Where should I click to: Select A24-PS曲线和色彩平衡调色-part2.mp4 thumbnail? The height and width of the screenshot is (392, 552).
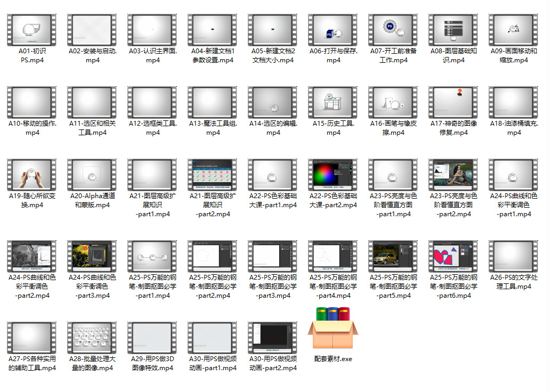point(32,256)
